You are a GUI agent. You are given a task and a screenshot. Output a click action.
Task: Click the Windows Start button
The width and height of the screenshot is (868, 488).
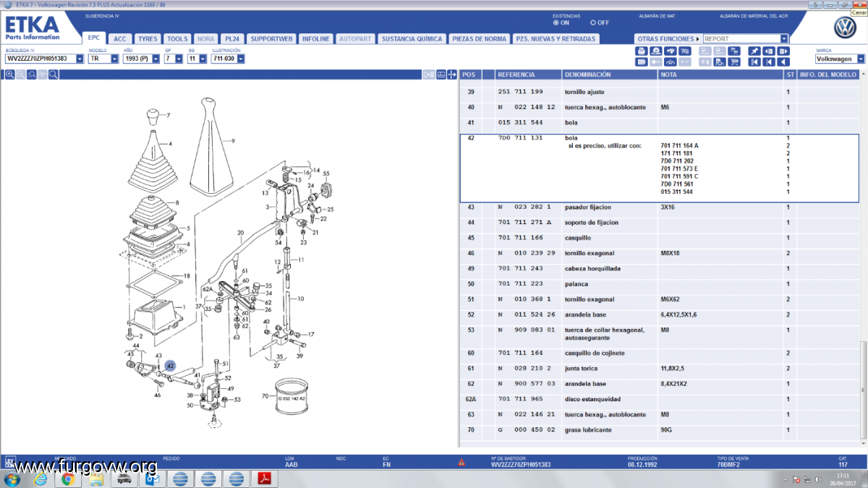[12, 479]
